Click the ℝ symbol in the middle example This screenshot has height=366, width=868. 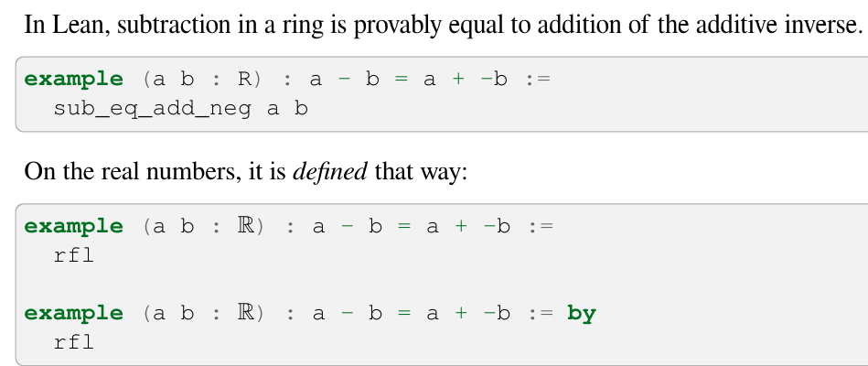pyautogui.click(x=245, y=227)
